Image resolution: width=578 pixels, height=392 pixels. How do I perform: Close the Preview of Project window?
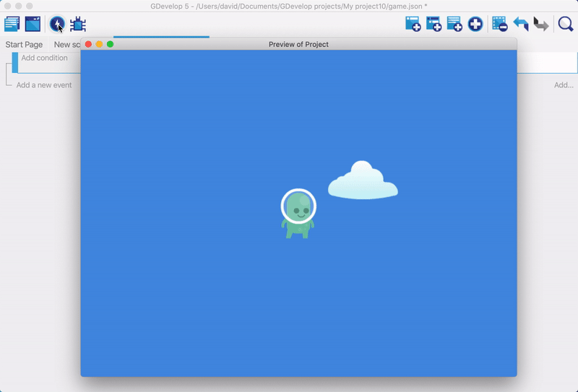click(x=88, y=45)
